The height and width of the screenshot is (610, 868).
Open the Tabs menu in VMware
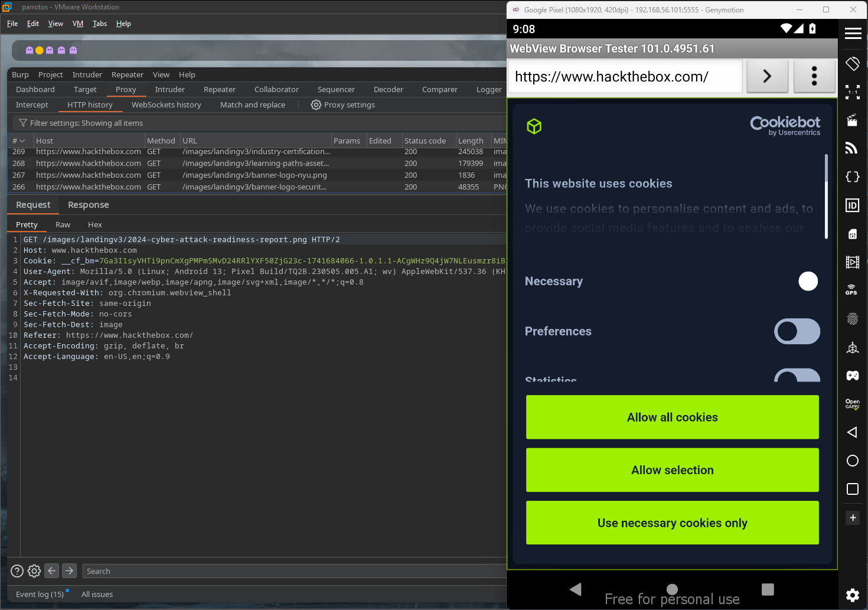(100, 24)
